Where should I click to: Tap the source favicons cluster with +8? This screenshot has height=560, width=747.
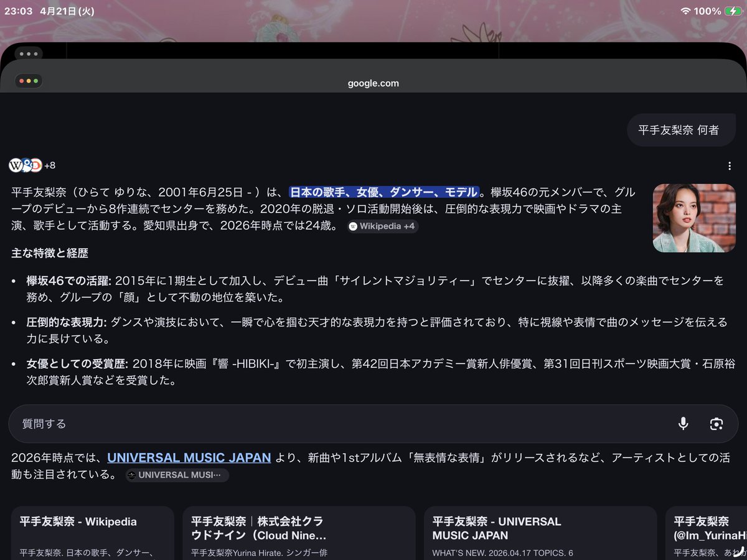[x=32, y=166]
